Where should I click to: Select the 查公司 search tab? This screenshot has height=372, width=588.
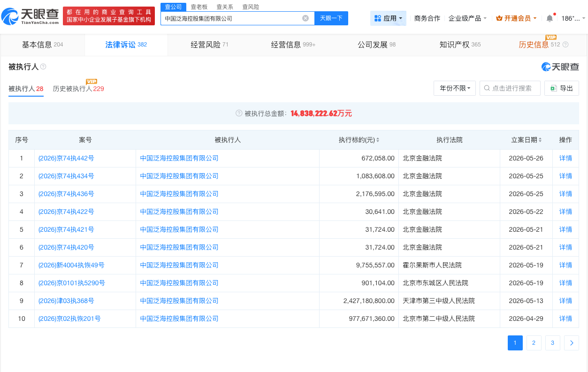173,7
